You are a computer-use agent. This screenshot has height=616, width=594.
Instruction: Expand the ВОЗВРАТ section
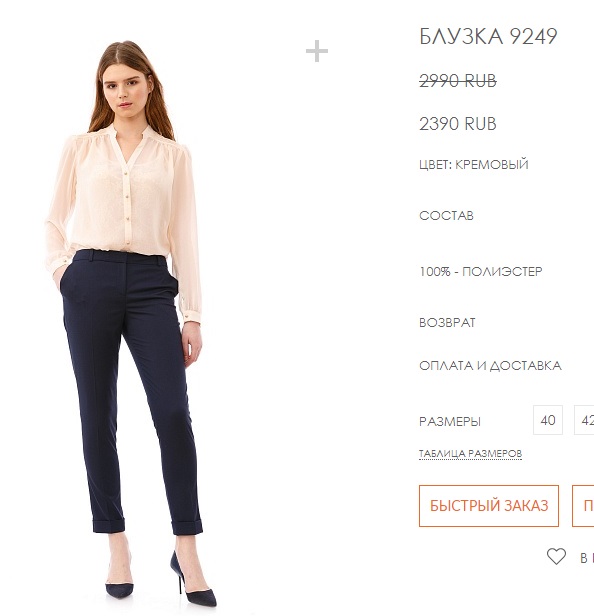pyautogui.click(x=447, y=323)
